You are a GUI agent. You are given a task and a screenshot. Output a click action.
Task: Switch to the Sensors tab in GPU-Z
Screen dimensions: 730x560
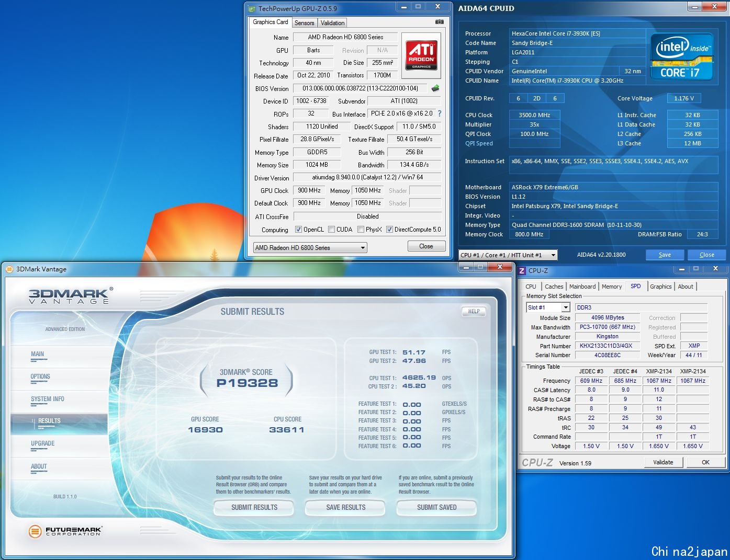[x=304, y=23]
